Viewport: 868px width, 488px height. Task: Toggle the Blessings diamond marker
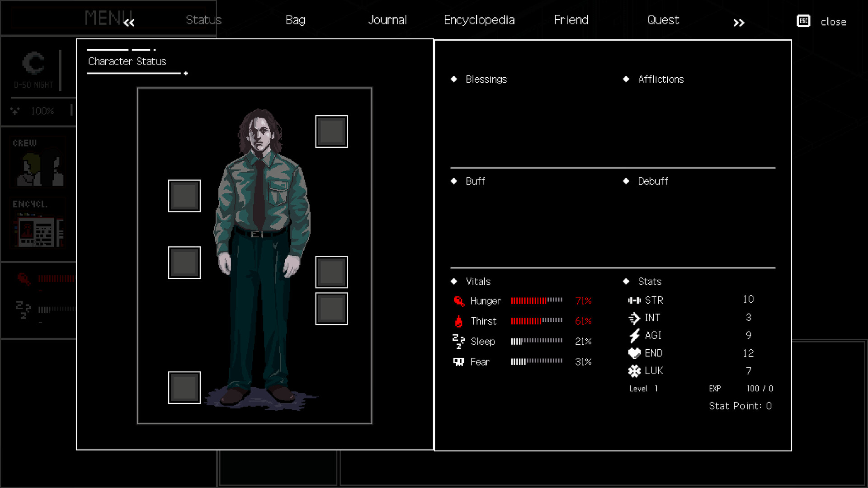point(454,79)
